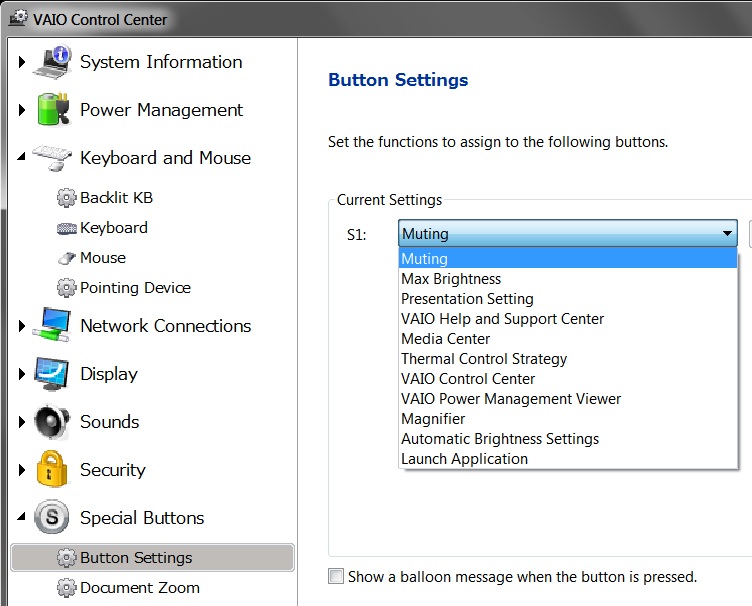Screen dimensions: 752x606
Task: Select Launch Application option
Action: 568,459
